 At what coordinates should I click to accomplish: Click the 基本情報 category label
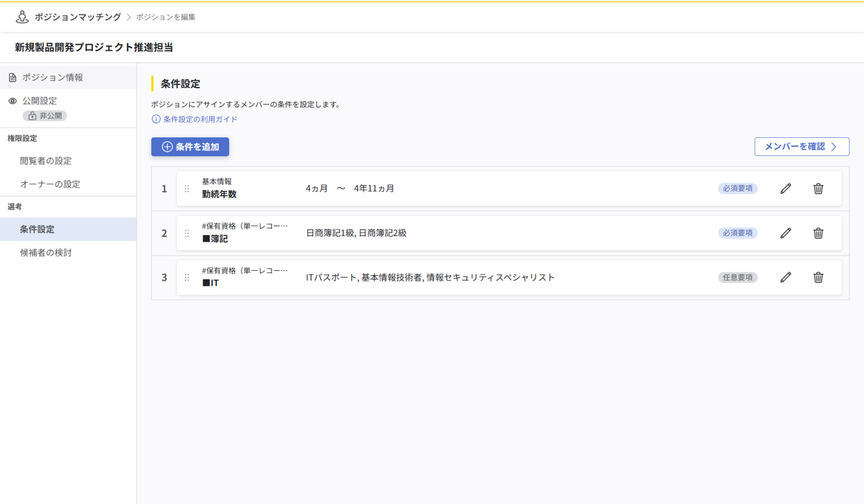click(x=216, y=181)
